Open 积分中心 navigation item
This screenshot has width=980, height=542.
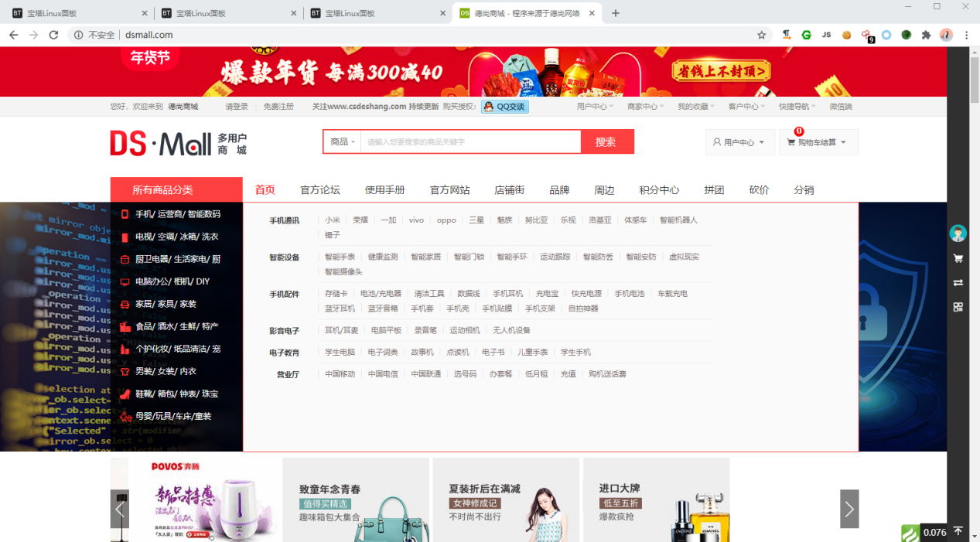(x=659, y=190)
